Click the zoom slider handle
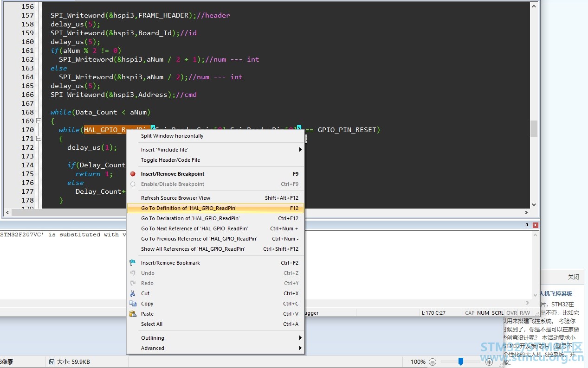 [460, 362]
